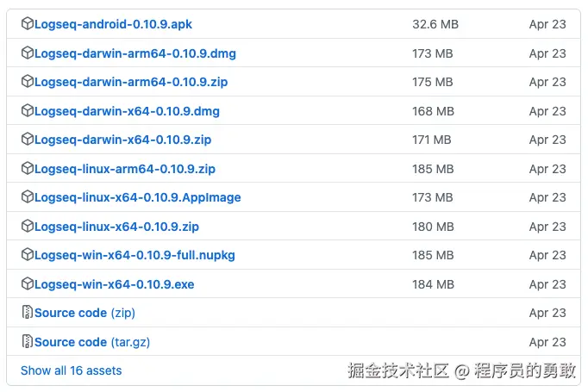
Task: Open Logseq-darwin-x64-0.10.9.dmg download link
Action: click(x=128, y=111)
